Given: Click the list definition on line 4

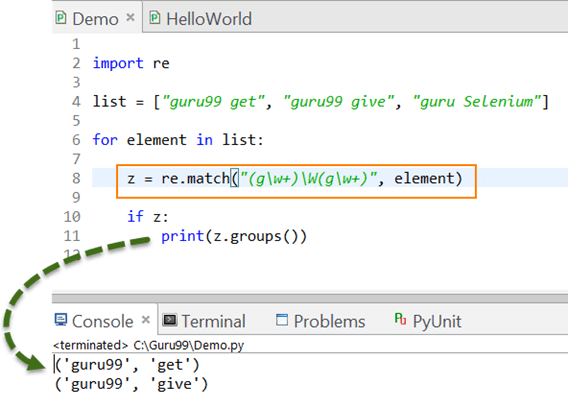Looking at the screenshot, I should 321,101.
